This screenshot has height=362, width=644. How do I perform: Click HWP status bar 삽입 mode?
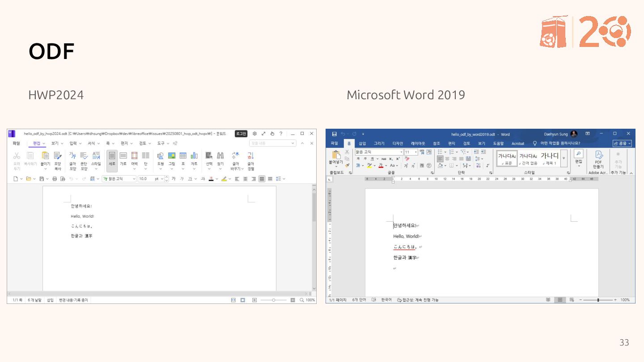click(50, 300)
